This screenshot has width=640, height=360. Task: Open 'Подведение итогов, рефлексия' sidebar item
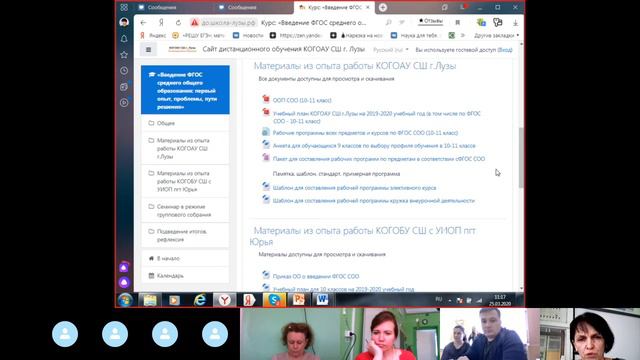click(185, 236)
